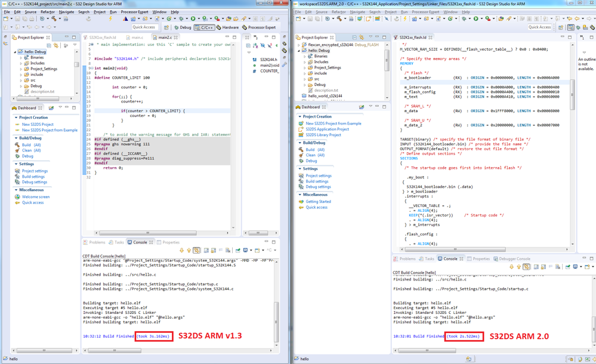The height and width of the screenshot is (364, 596).
Task: Click the Build hammer icon in left window toolbar
Action: 54,18
